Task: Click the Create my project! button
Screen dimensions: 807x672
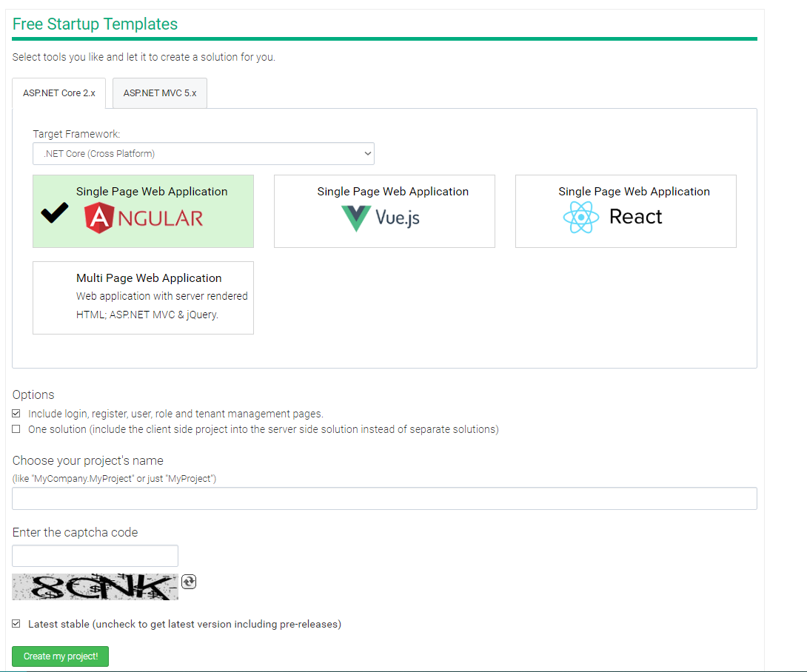Action: pyautogui.click(x=60, y=656)
